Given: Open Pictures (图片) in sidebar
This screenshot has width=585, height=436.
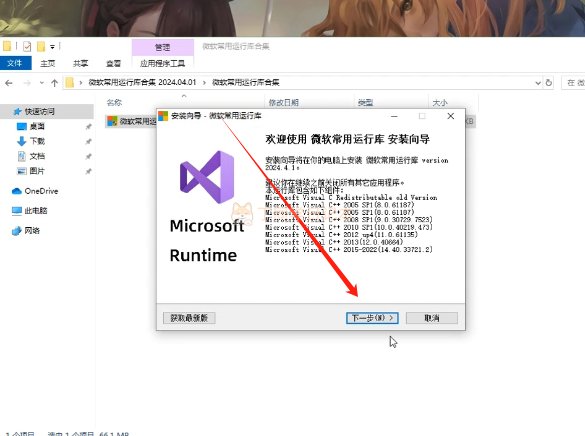Looking at the screenshot, I should coord(37,171).
